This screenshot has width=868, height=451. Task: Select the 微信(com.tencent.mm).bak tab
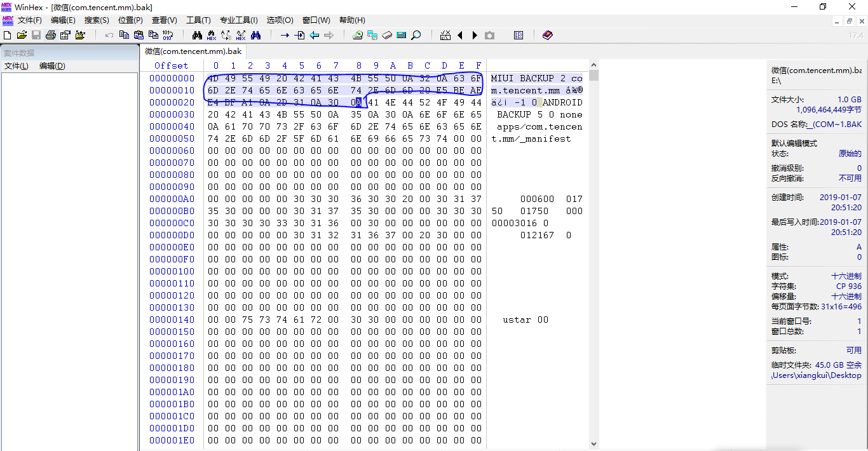[193, 51]
